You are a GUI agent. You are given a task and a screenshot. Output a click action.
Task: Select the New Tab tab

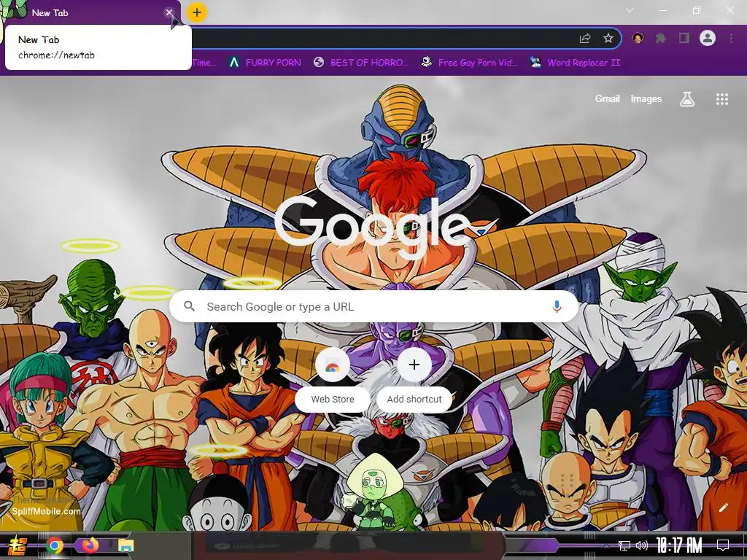[90, 13]
